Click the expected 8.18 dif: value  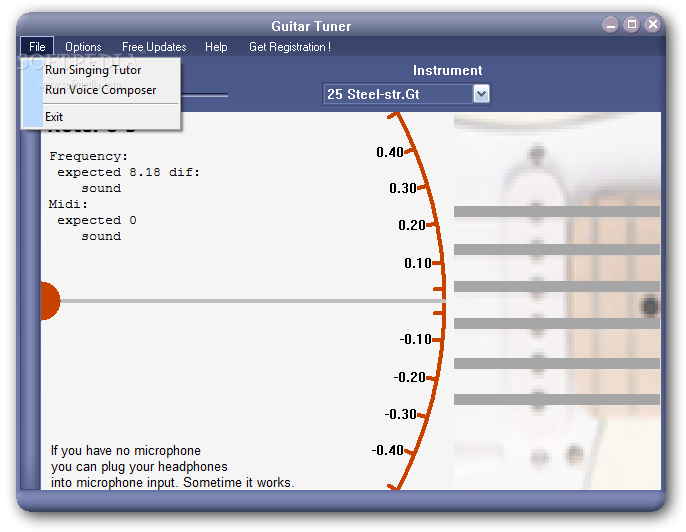[x=129, y=172]
